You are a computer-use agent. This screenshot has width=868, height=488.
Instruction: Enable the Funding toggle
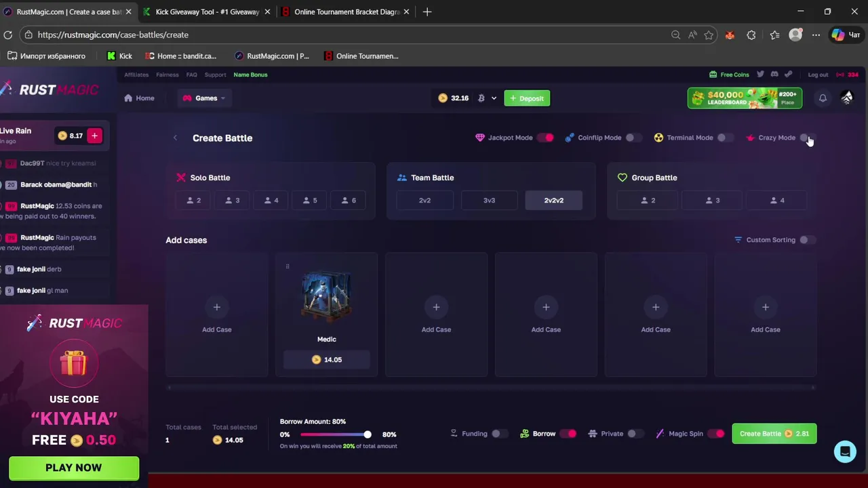(499, 434)
